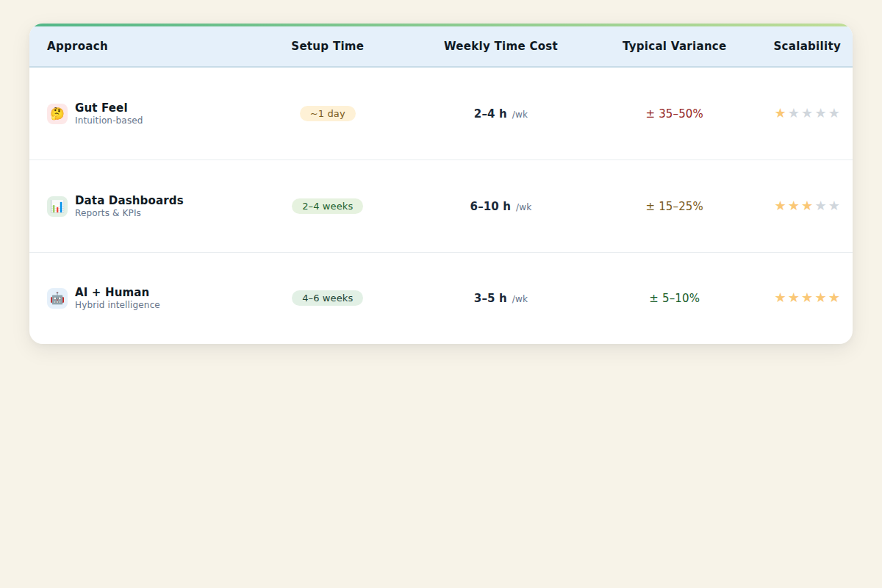Click the 2–4 weeks setup badge
The width and height of the screenshot is (882, 588).
click(327, 207)
